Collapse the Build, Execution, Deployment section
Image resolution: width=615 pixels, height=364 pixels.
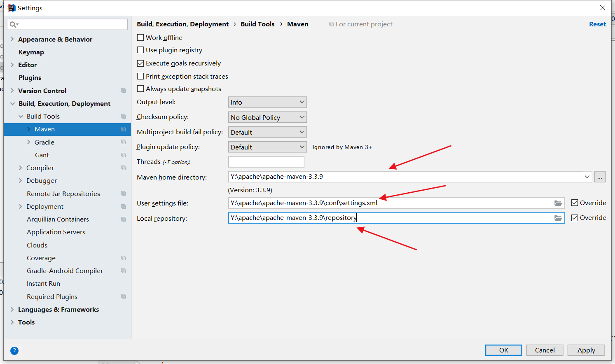[12, 103]
